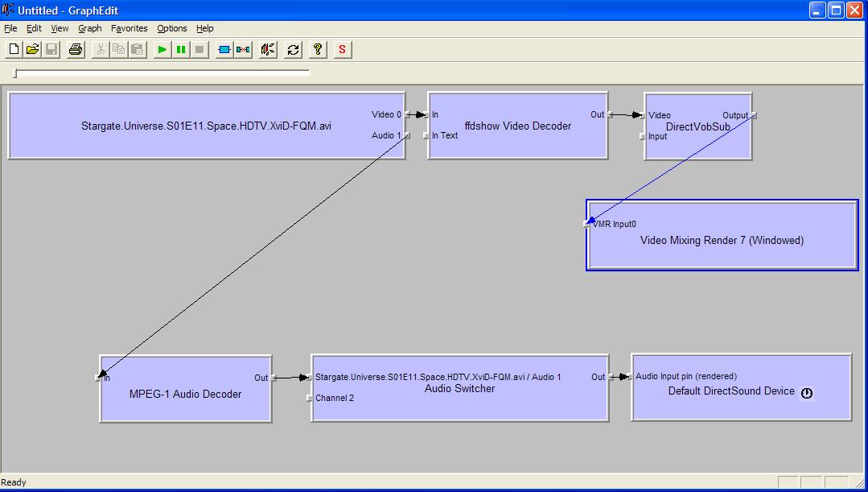The image size is (868, 492).
Task: Open the Options menu
Action: pyautogui.click(x=172, y=28)
